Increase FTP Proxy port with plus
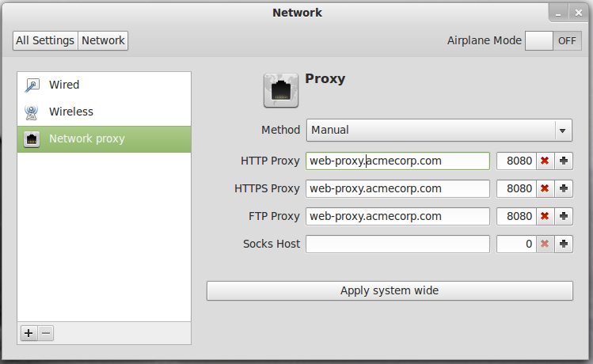The width and height of the screenshot is (593, 364). [x=564, y=216]
